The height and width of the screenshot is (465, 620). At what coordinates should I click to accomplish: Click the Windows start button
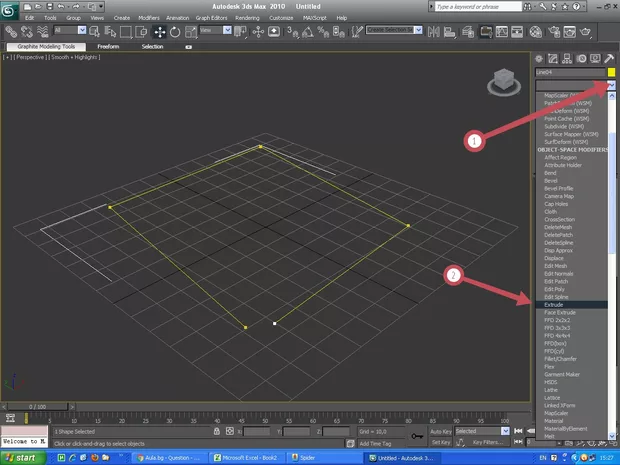click(23, 458)
